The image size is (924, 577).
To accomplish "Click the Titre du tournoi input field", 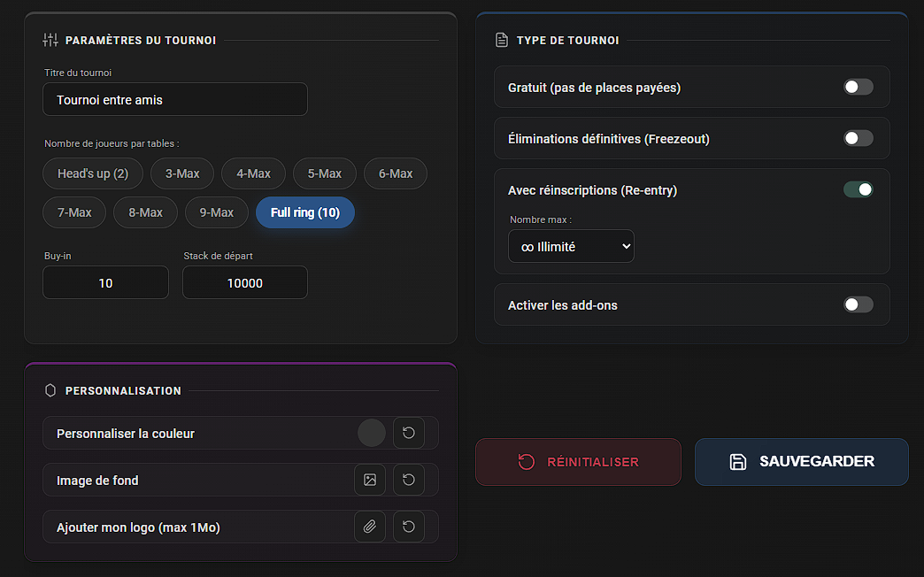I will click(175, 100).
